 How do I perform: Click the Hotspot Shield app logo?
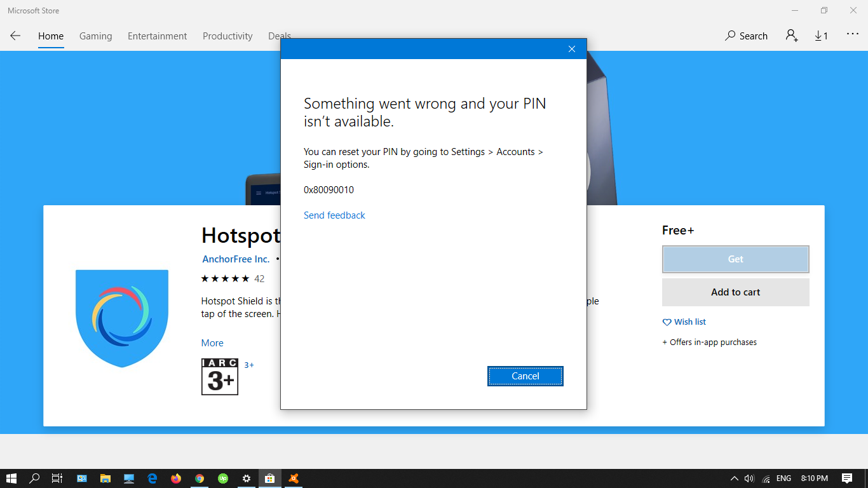tap(122, 318)
